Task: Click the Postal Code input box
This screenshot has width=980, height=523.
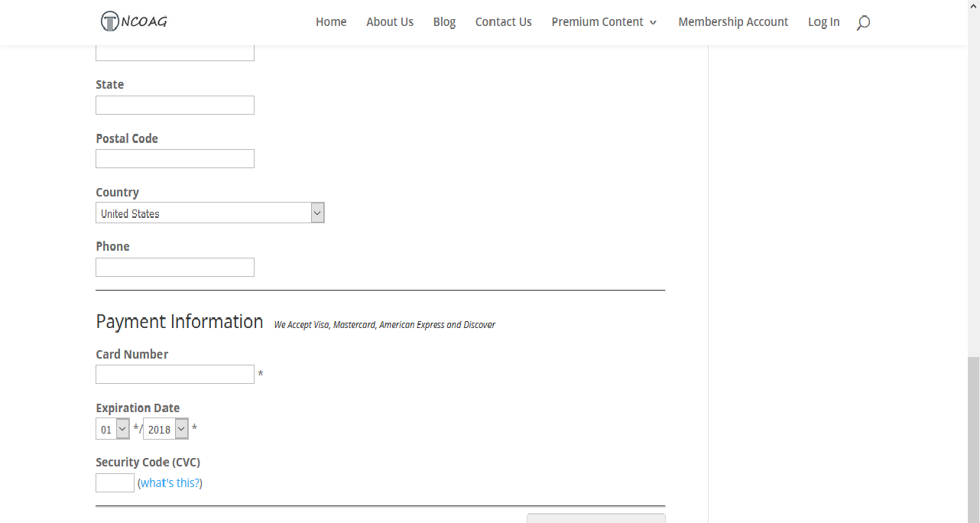Action: pos(174,158)
